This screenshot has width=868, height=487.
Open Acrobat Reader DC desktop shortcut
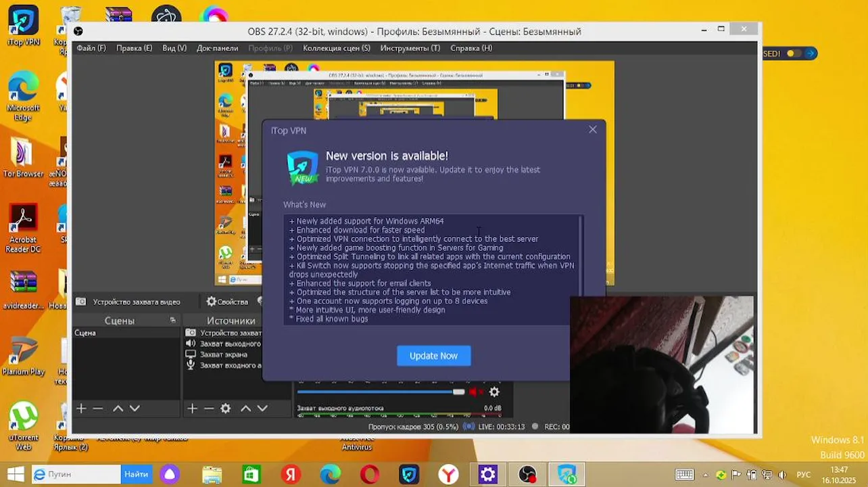[x=23, y=229]
